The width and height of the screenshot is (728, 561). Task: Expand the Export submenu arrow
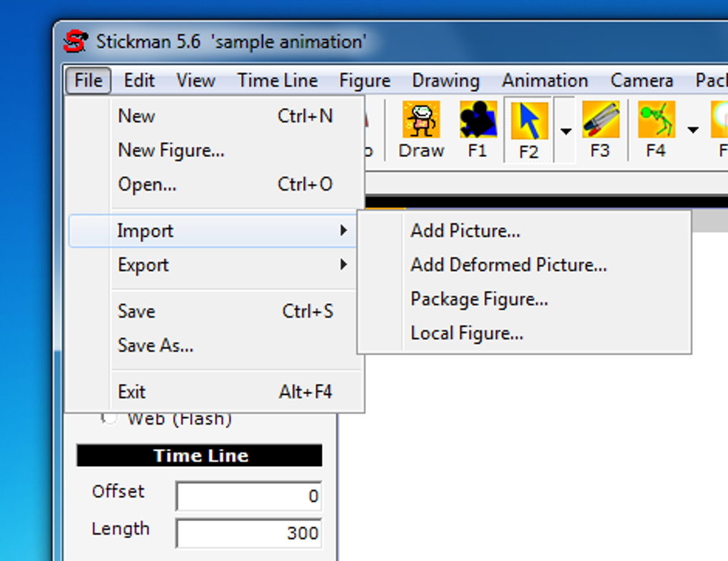(x=343, y=265)
